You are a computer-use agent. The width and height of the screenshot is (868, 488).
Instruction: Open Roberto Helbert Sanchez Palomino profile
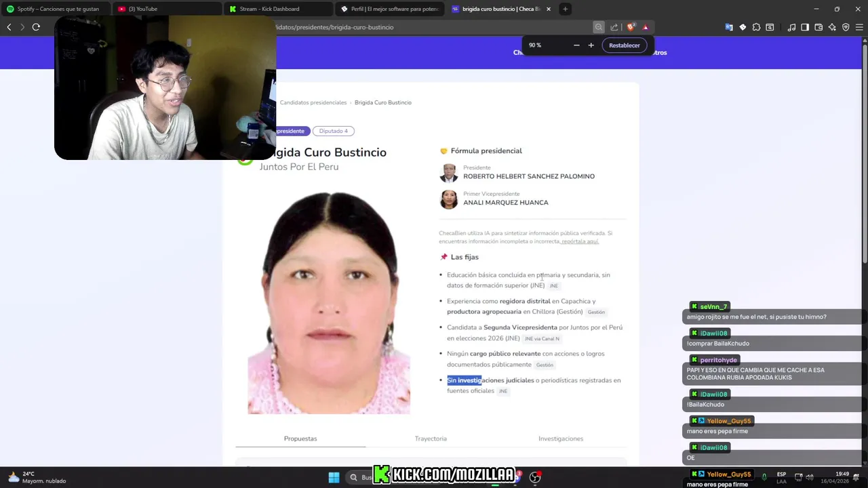pos(529,176)
